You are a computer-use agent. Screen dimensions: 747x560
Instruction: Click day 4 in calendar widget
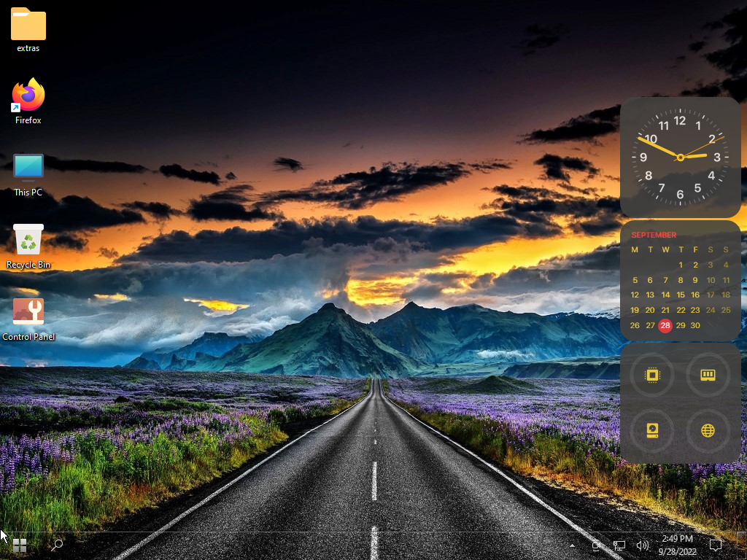(x=726, y=265)
